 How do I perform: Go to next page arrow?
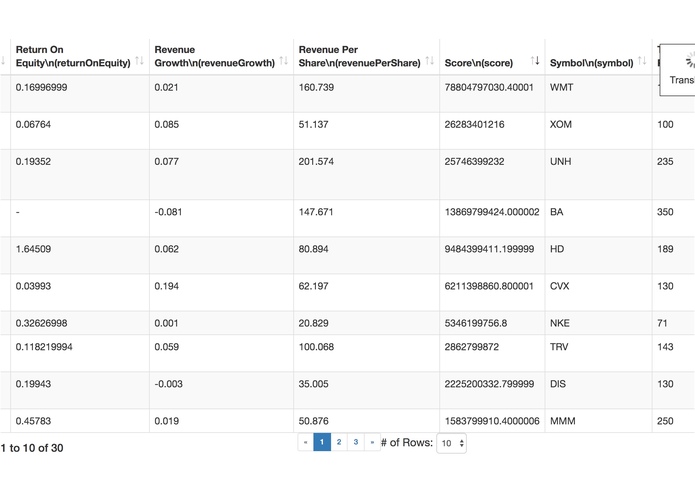[372, 442]
